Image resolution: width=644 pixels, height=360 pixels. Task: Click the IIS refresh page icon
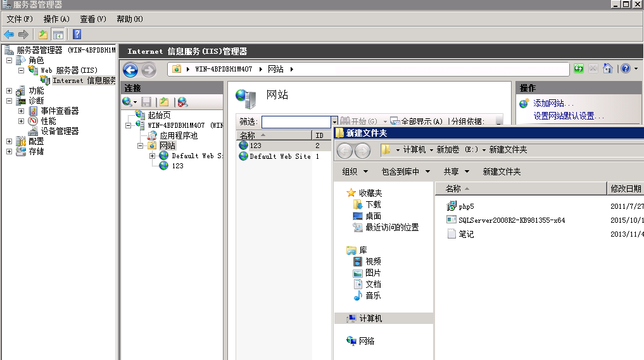coord(579,68)
